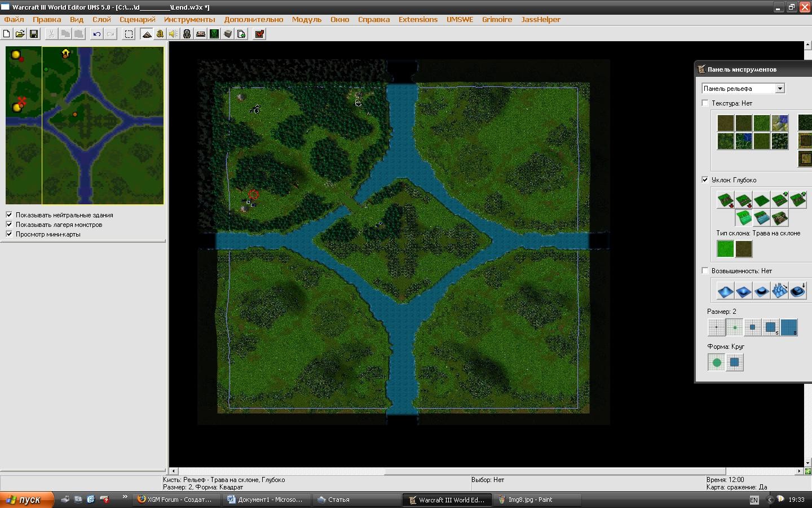
Task: Pick the green grass cliff type swatch
Action: coord(725,248)
